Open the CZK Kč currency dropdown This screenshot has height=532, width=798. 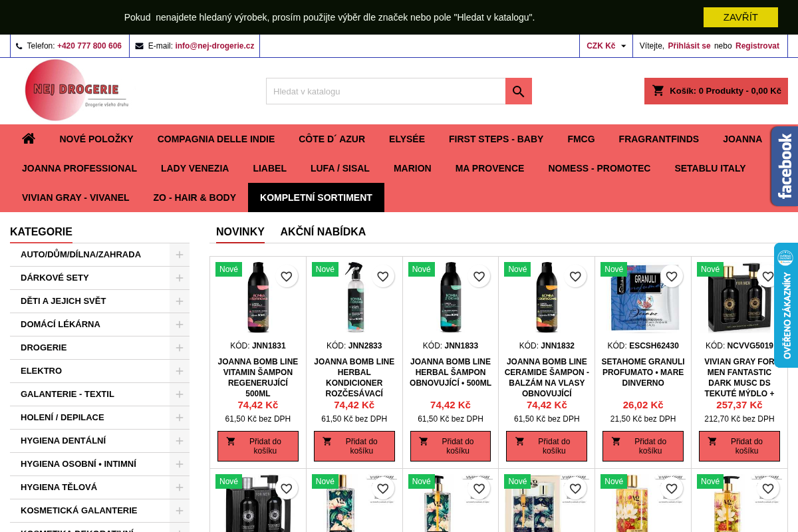(606, 46)
